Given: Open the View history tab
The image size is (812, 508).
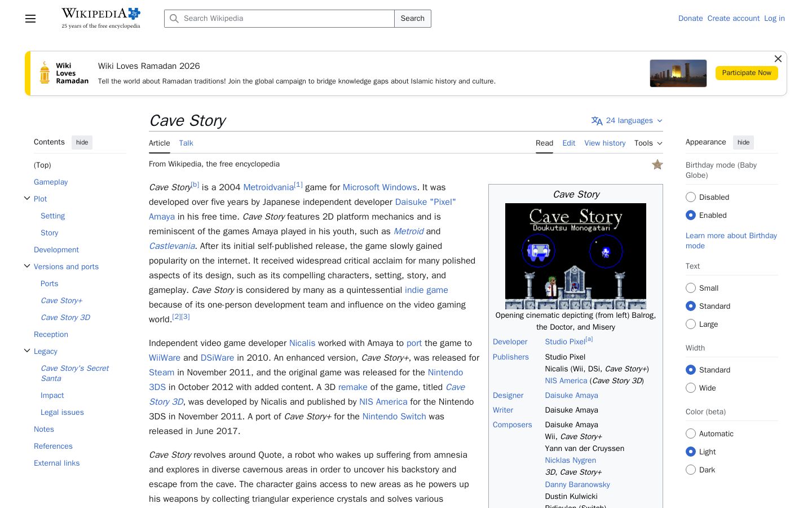Looking at the screenshot, I should pyautogui.click(x=605, y=143).
